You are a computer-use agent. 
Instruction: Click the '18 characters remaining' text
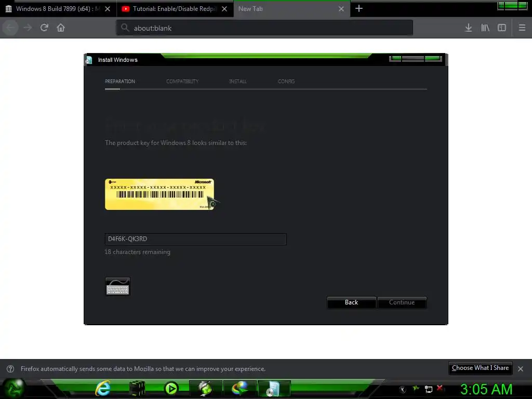137,252
